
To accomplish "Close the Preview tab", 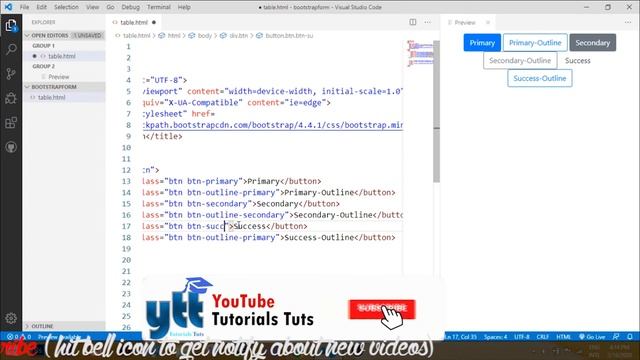I will coord(488,22).
